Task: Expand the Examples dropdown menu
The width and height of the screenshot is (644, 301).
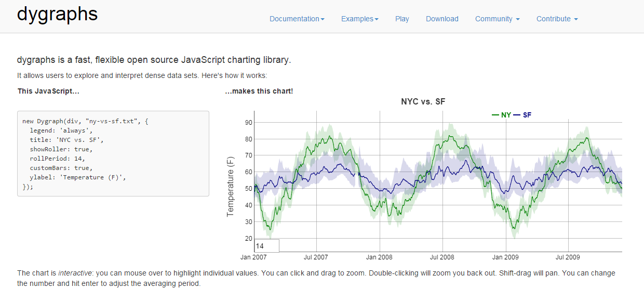Action: tap(359, 19)
